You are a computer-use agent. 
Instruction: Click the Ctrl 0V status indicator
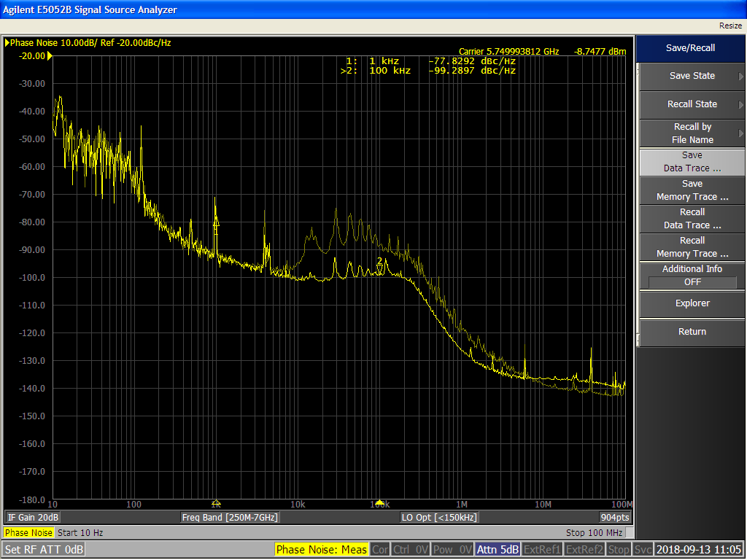point(411,550)
